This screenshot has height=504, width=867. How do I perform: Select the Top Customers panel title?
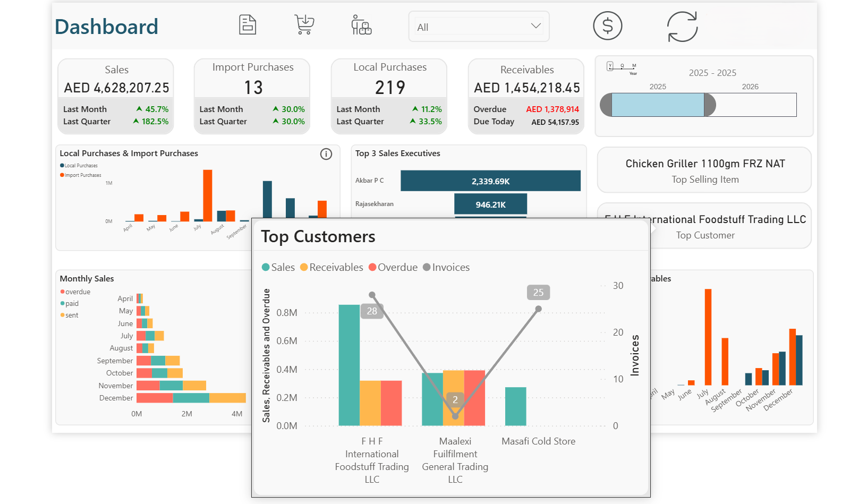click(x=318, y=237)
